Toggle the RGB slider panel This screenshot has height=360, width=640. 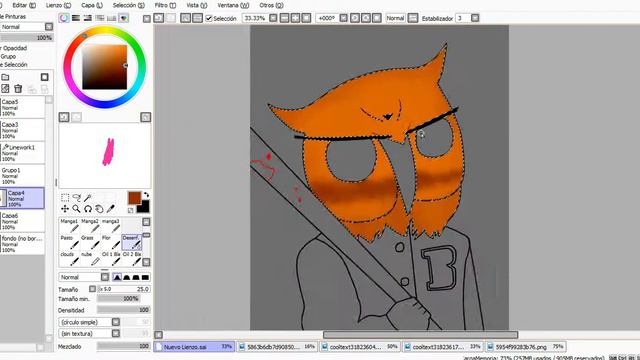pyautogui.click(x=76, y=18)
